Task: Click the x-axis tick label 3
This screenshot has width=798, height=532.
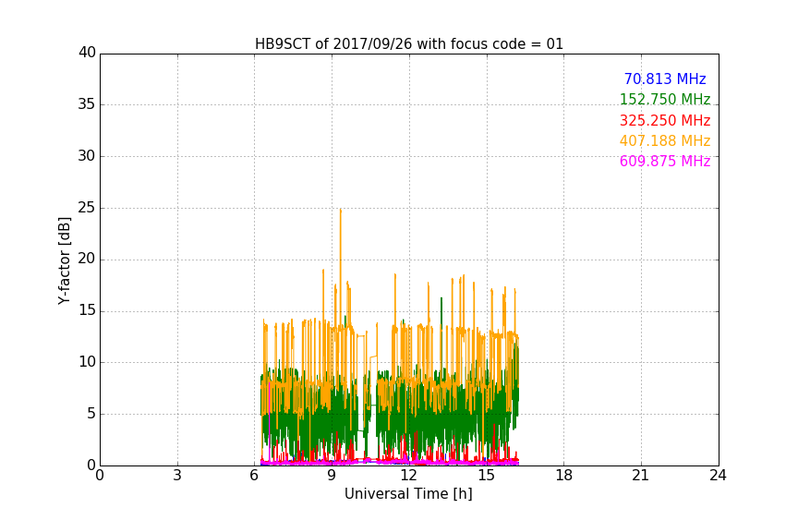Action: click(177, 476)
